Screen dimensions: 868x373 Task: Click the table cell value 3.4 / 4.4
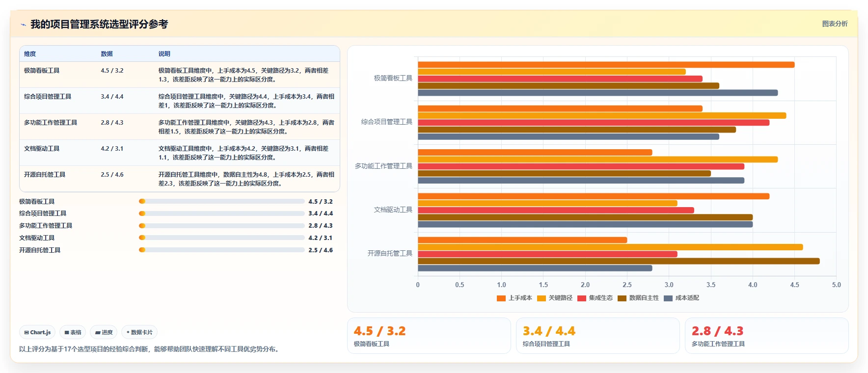point(112,97)
